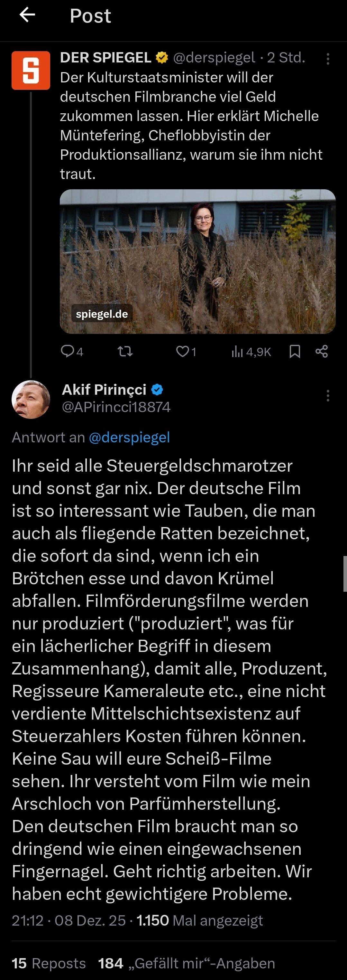Share the DER SPIEGEL post
This screenshot has width=347, height=980.
pos(322,351)
